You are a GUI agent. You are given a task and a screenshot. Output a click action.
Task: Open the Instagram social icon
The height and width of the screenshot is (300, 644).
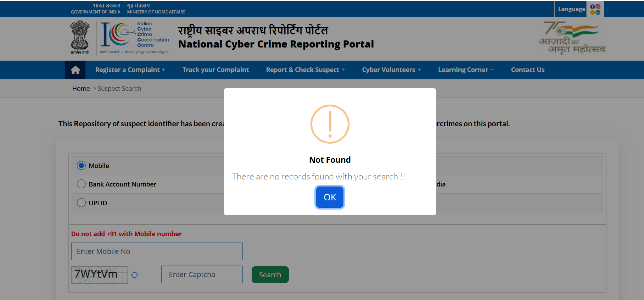tap(598, 7)
